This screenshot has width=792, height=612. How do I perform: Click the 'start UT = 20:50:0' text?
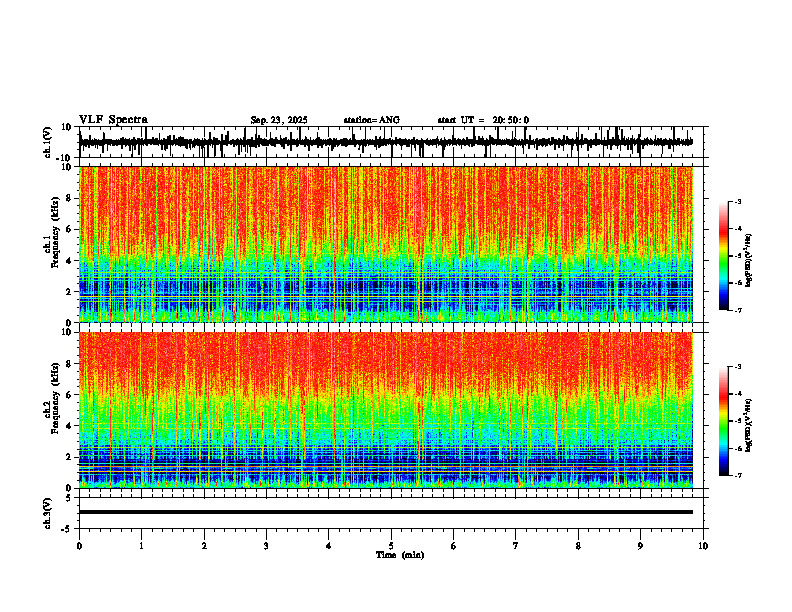483,120
